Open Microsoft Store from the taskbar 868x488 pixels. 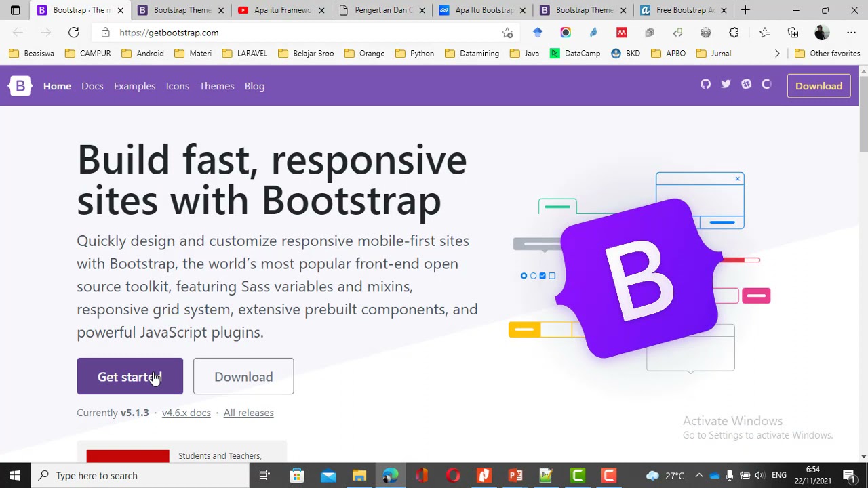pos(296,475)
